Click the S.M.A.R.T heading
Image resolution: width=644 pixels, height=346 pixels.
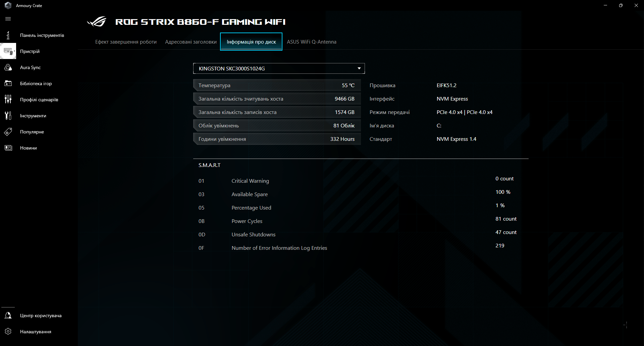210,165
